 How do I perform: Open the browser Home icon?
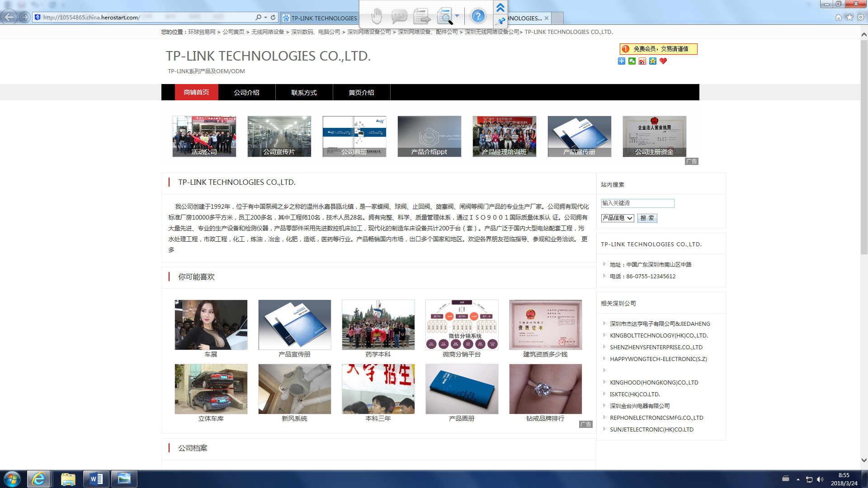[x=839, y=17]
